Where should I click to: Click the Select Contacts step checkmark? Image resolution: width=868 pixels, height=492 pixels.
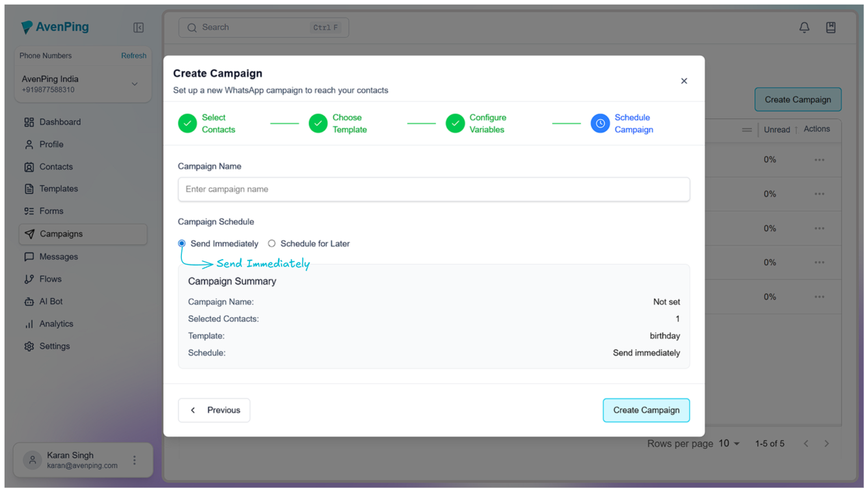point(187,124)
